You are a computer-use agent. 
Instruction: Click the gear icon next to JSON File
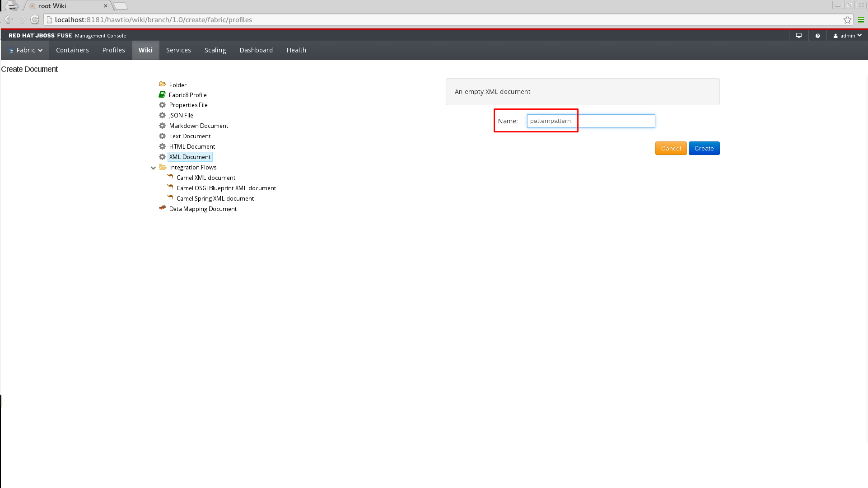163,115
